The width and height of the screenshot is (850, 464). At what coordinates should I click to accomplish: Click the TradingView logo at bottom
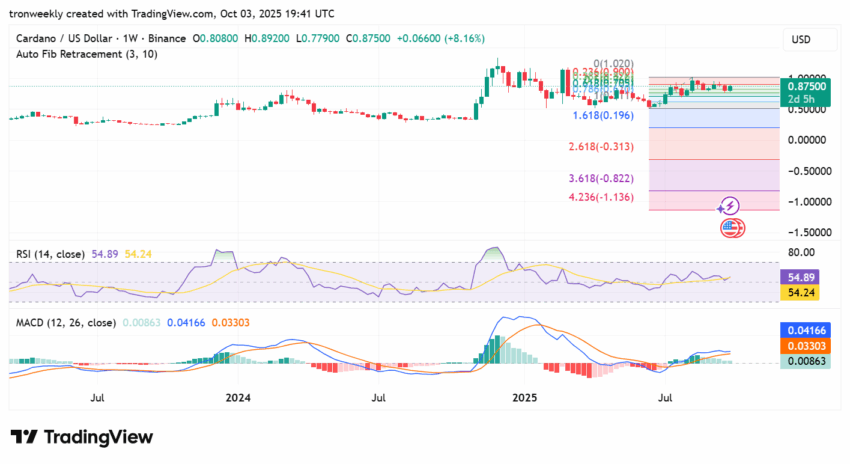(x=82, y=437)
